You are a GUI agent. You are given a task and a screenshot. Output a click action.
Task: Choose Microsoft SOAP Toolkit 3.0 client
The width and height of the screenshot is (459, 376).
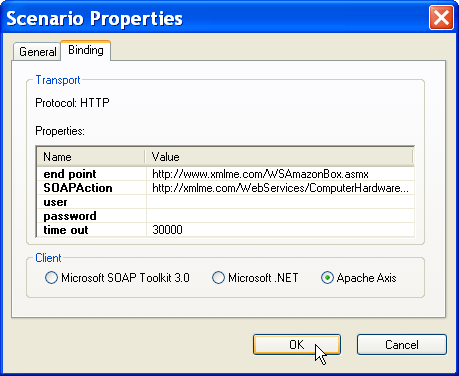click(117, 278)
